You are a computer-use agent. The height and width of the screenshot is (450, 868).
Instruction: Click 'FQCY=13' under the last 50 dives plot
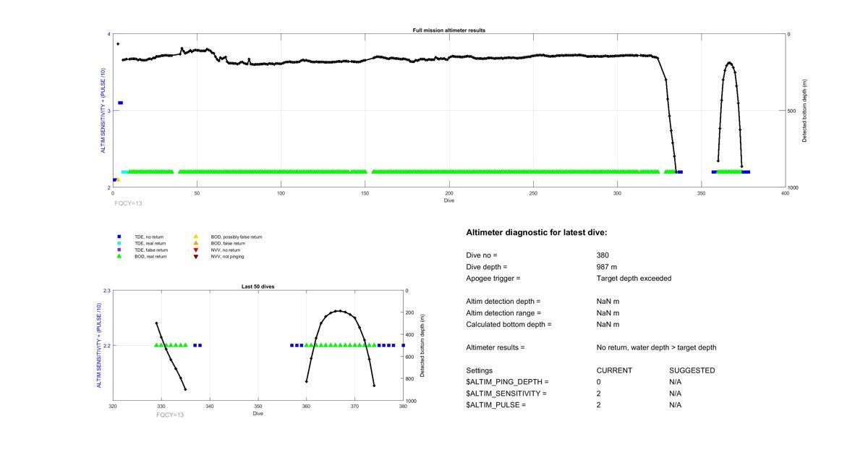click(x=170, y=415)
